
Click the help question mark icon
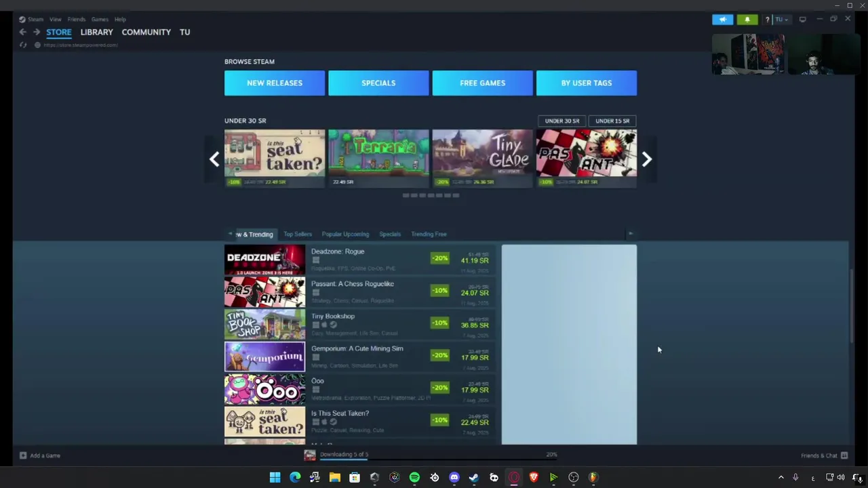coord(768,19)
